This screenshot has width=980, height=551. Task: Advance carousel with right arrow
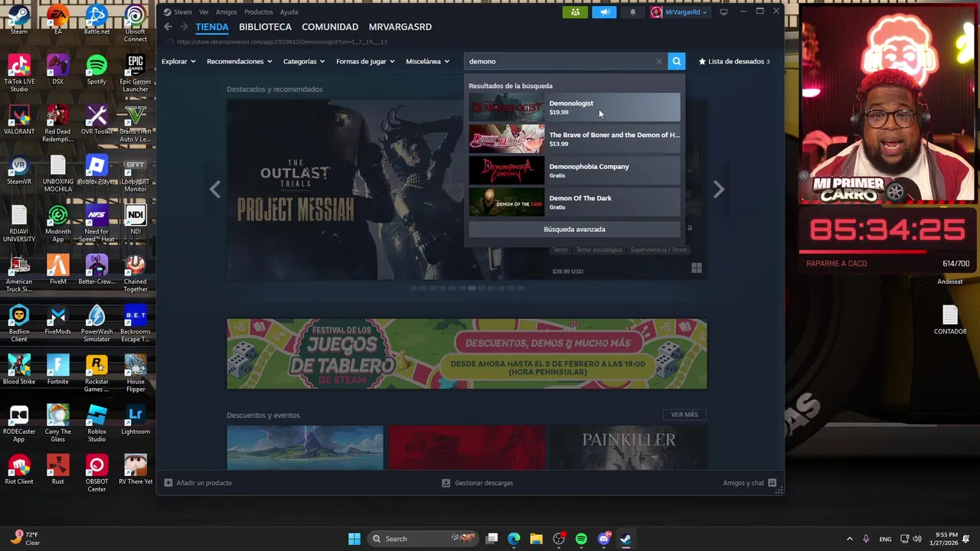pos(718,189)
